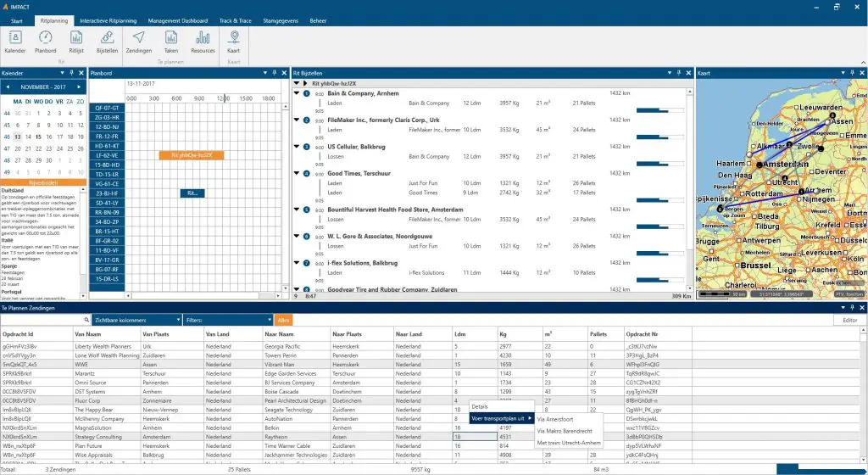868x475 pixels.
Task: Open Taken in the ribbon
Action: click(171, 40)
